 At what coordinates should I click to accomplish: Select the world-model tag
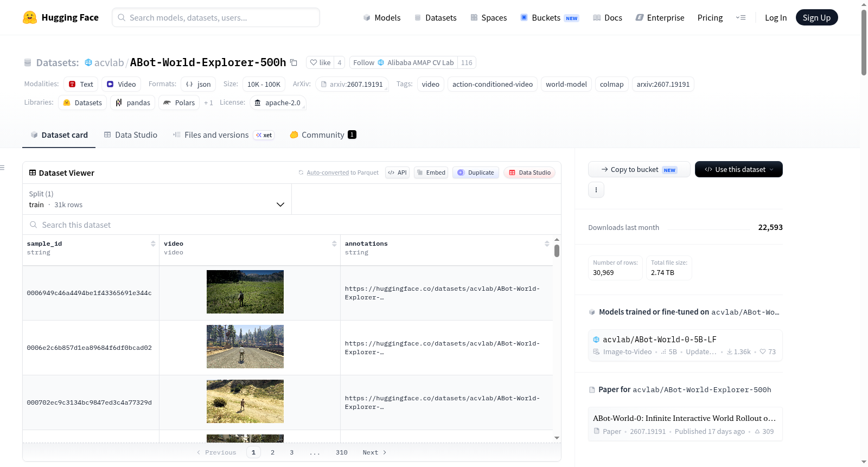pyautogui.click(x=566, y=84)
